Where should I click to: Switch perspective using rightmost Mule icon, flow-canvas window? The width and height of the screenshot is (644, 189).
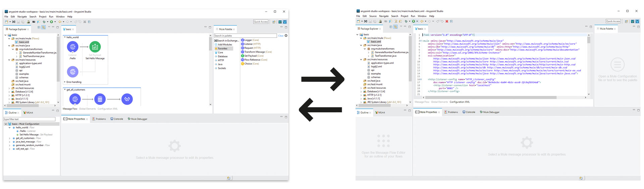click(x=285, y=22)
